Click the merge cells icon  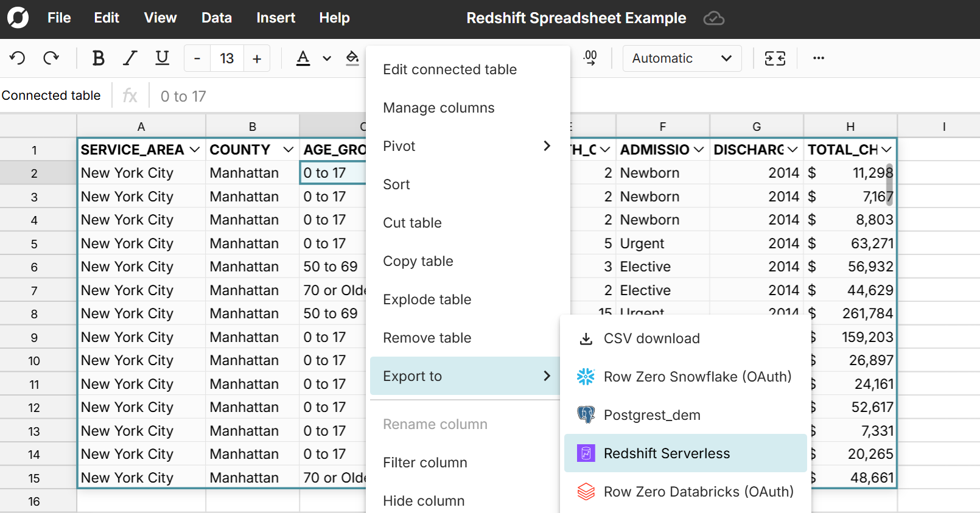tap(775, 58)
